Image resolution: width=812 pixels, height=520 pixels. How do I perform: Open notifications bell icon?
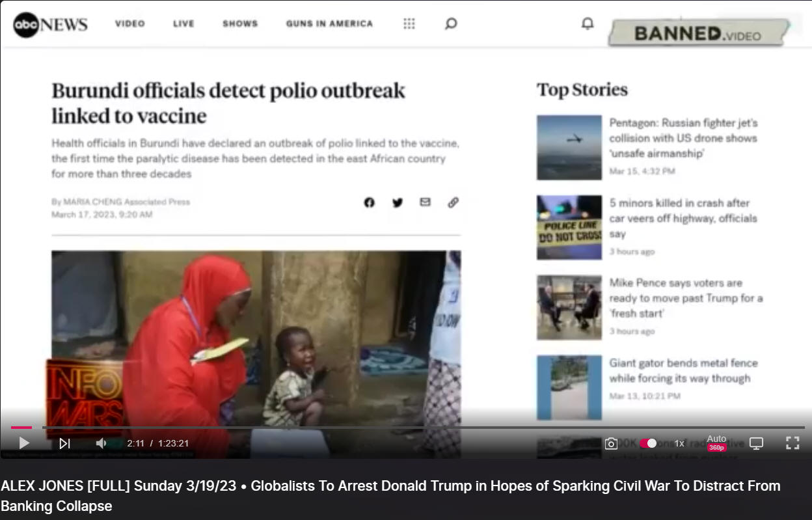click(x=588, y=23)
